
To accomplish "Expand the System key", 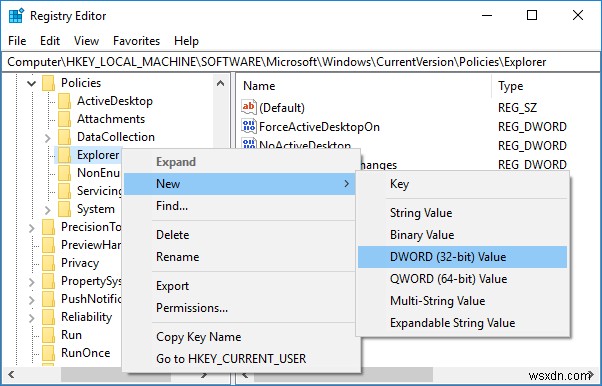I will point(48,210).
